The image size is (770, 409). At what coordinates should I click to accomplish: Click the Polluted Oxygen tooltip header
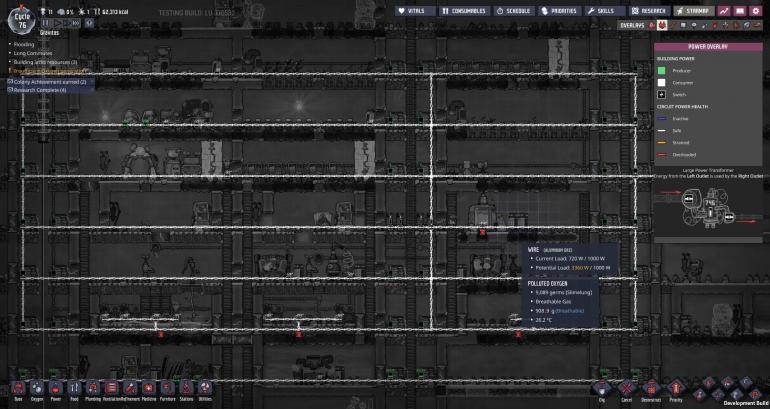pyautogui.click(x=548, y=284)
